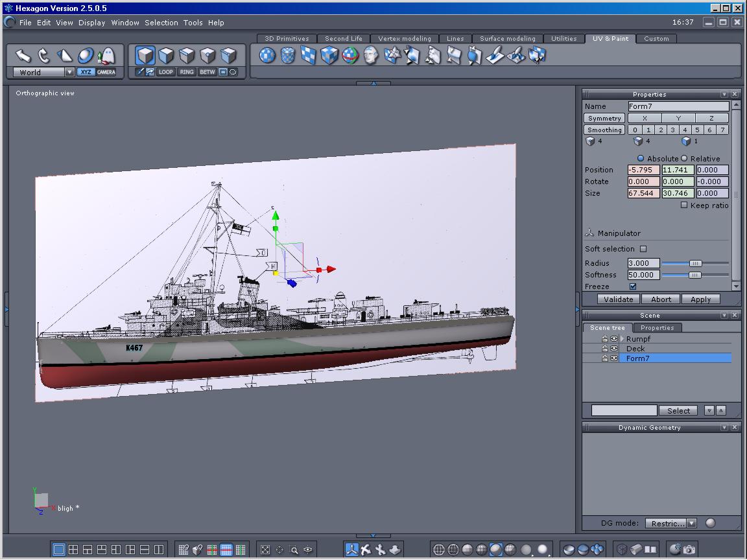Image resolution: width=747 pixels, height=560 pixels.
Task: Open the World coordinate dropdown
Action: [x=69, y=73]
